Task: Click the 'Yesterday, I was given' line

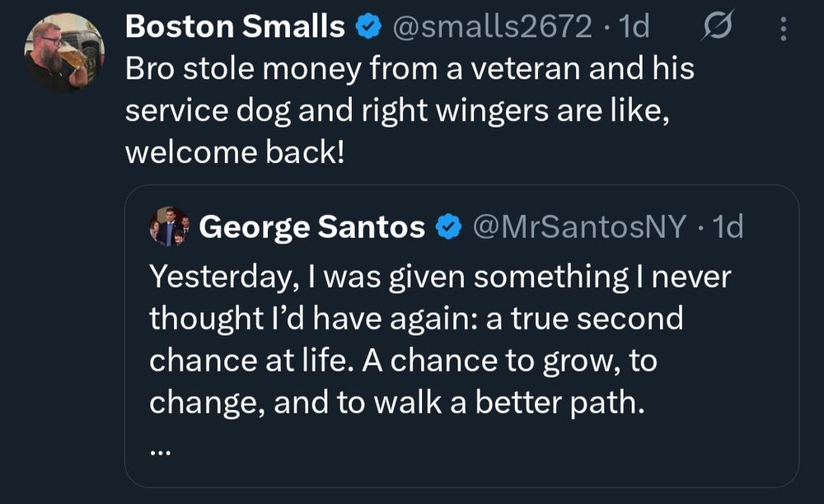Action: click(439, 277)
